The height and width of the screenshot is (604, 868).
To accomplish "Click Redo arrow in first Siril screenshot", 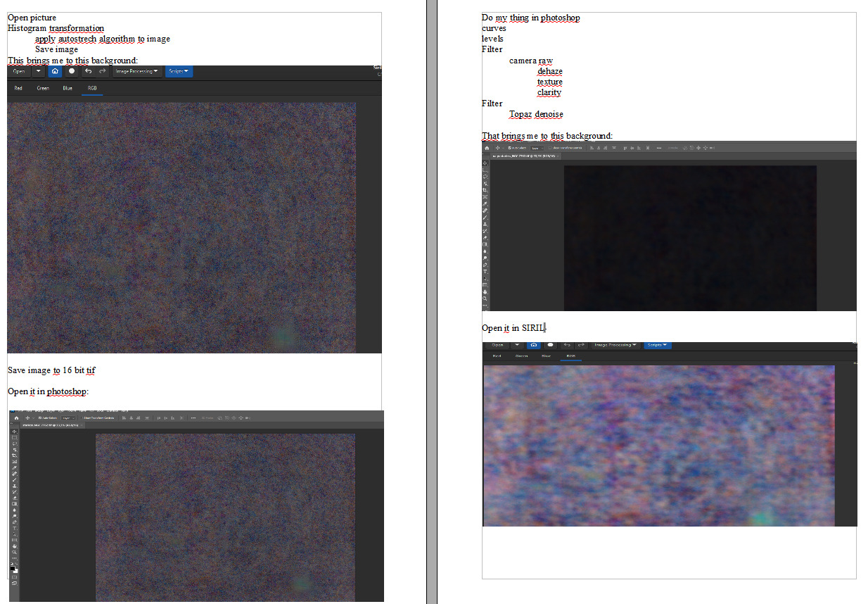I will pos(103,71).
